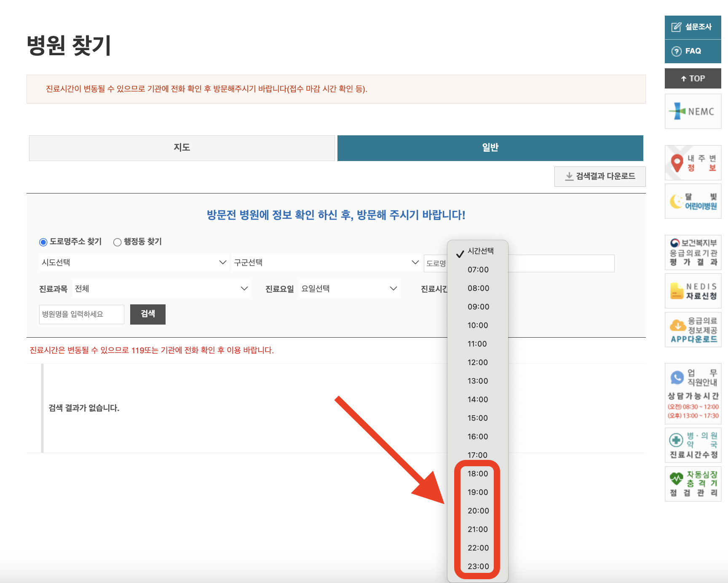Open the FAQ help section
The height and width of the screenshot is (583, 728).
[693, 51]
